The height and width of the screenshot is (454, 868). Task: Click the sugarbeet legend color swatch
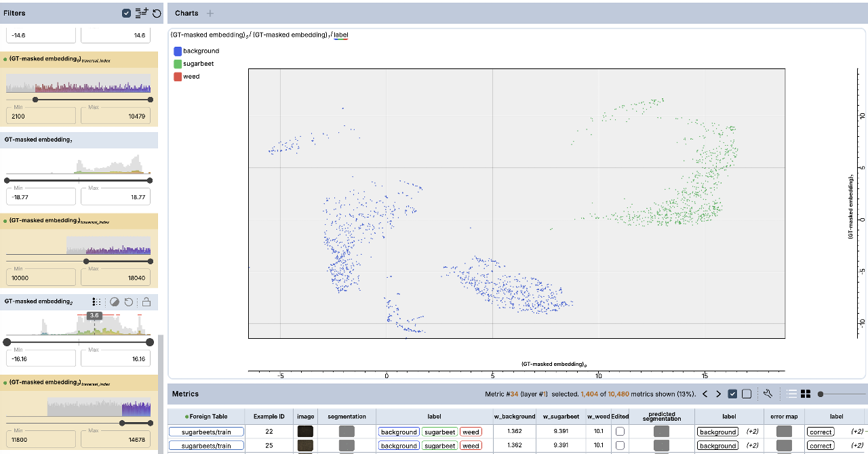[178, 64]
